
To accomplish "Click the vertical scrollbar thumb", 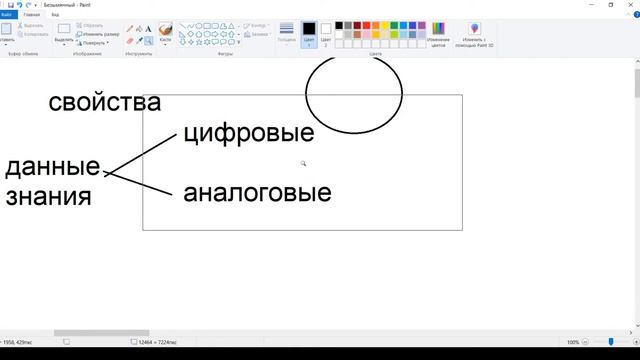I will [637, 83].
